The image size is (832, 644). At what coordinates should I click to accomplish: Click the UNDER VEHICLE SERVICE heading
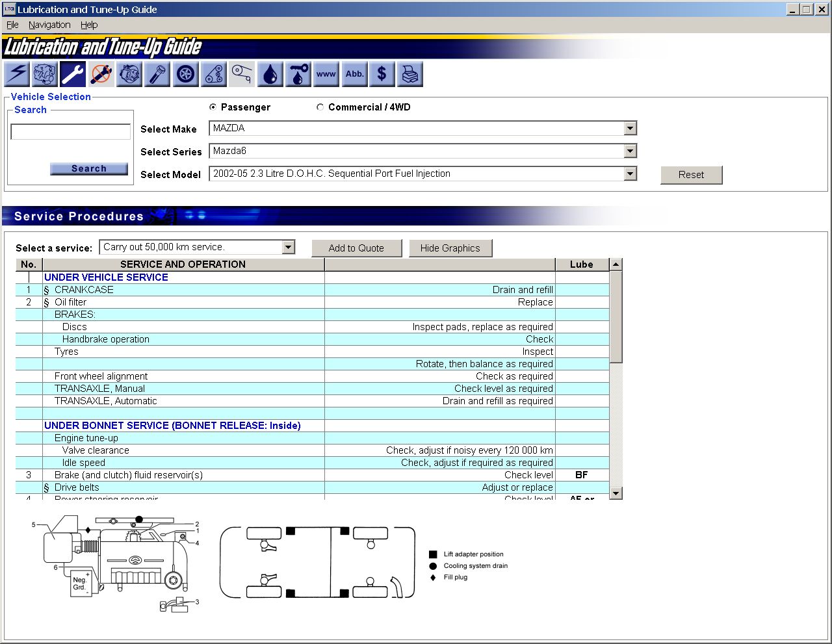click(106, 277)
